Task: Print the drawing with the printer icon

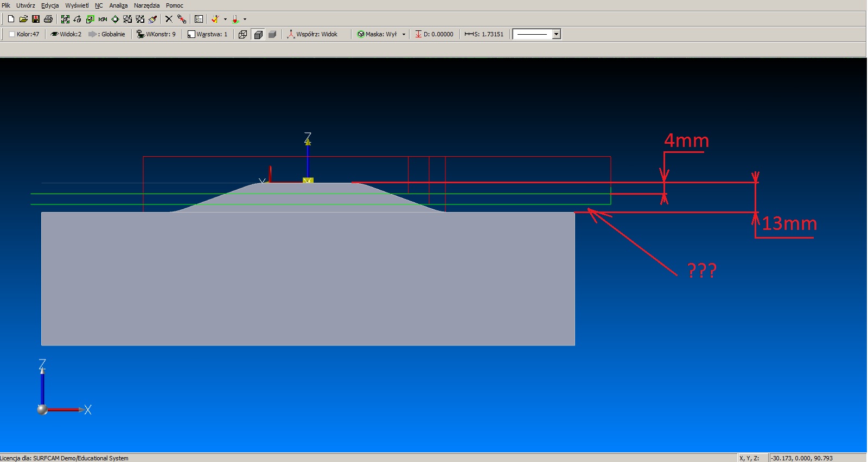Action: click(x=48, y=19)
